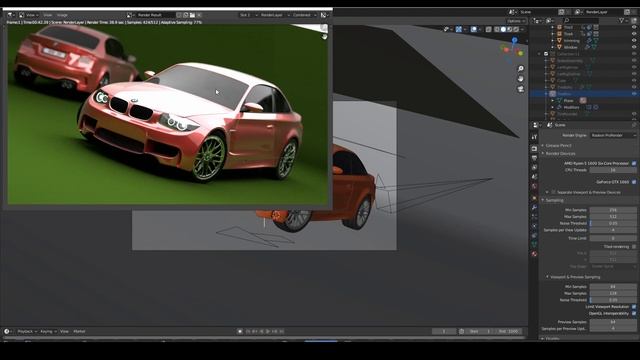This screenshot has height=360, width=640.
Task: Open the Modifiers wrench tab icon
Action: pyautogui.click(x=534, y=208)
